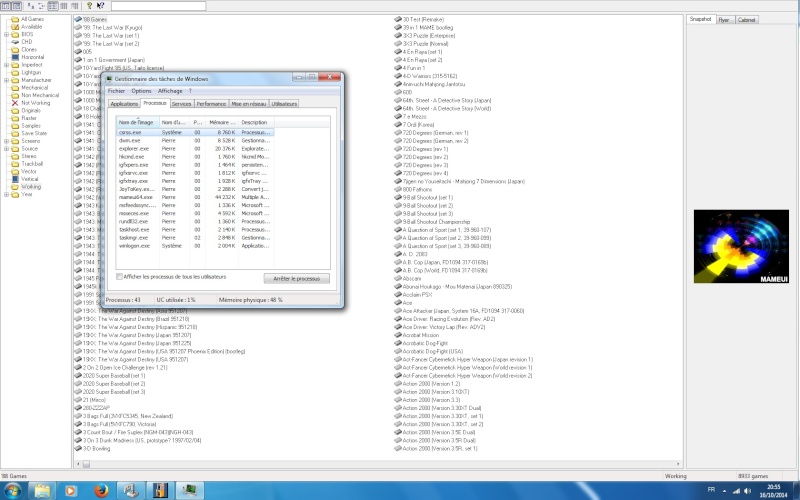Open the Affichage menu
The height and width of the screenshot is (500, 800).
[170, 91]
